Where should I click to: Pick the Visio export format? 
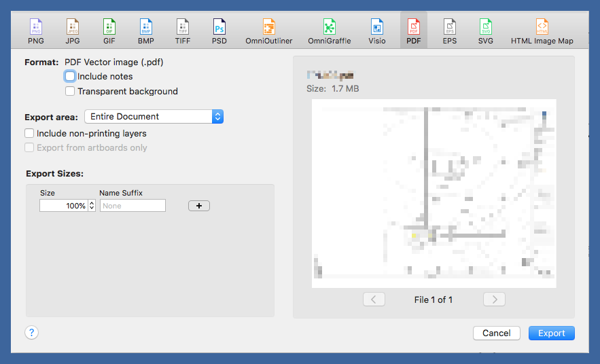coord(376,31)
